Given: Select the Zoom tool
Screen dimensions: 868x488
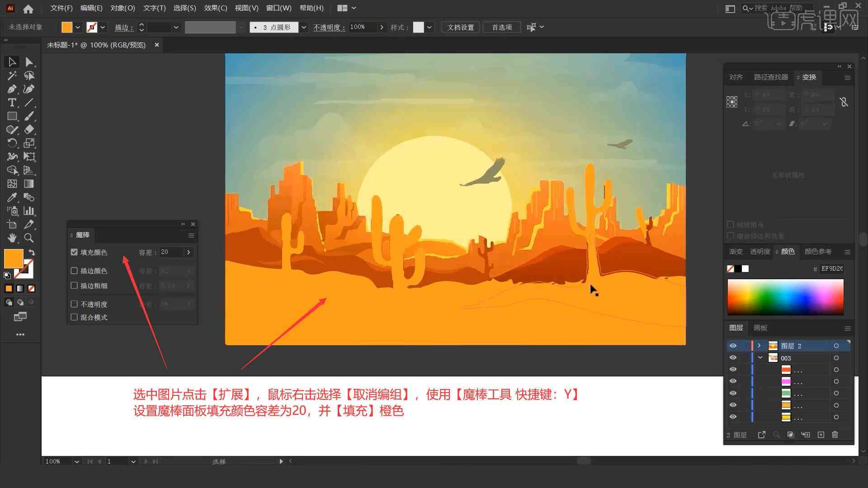Looking at the screenshot, I should 28,238.
